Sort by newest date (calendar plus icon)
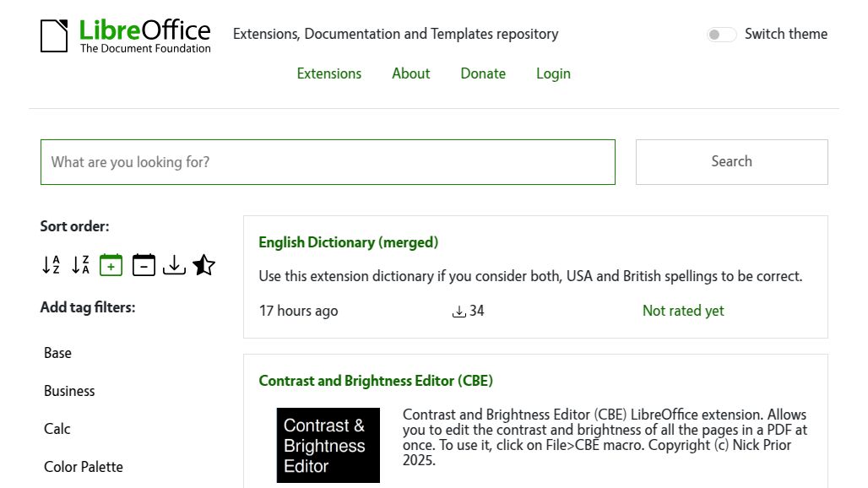The width and height of the screenshot is (868, 488). (111, 265)
